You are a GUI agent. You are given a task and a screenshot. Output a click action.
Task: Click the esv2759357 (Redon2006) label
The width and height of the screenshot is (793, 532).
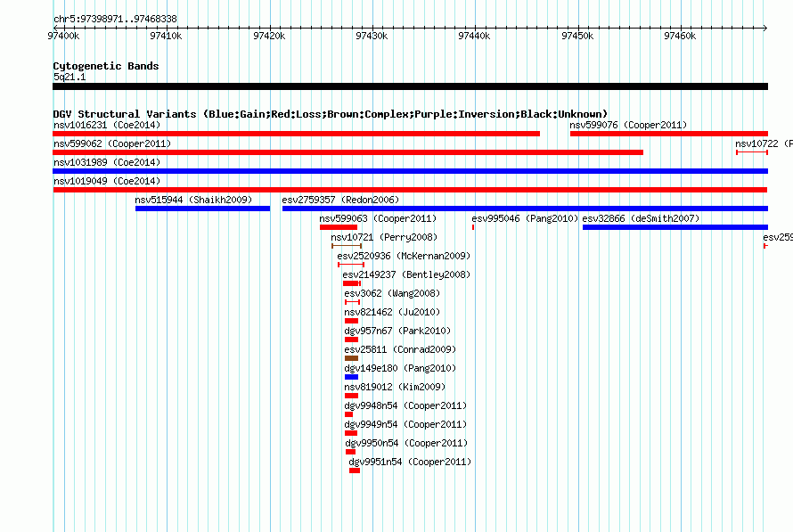point(340,200)
